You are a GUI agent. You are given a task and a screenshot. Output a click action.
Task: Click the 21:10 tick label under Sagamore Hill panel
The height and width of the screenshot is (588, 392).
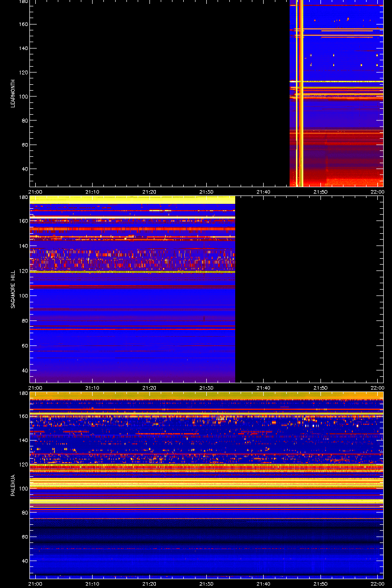point(93,388)
